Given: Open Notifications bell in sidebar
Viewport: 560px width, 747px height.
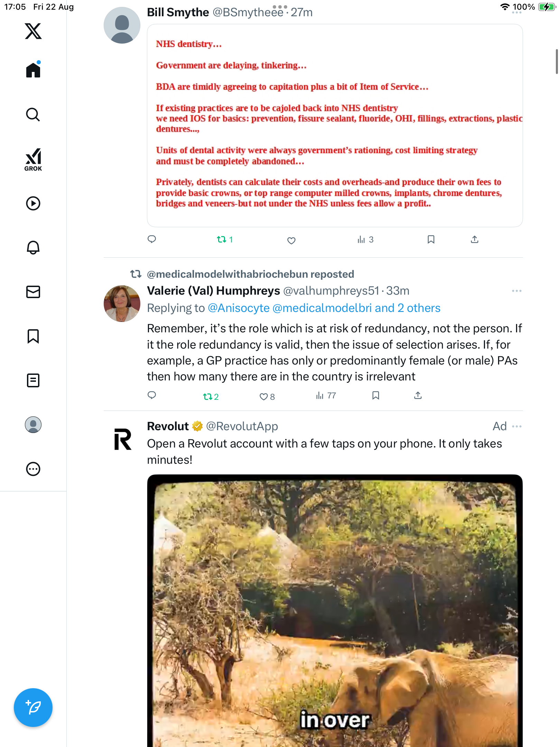Looking at the screenshot, I should [x=33, y=248].
